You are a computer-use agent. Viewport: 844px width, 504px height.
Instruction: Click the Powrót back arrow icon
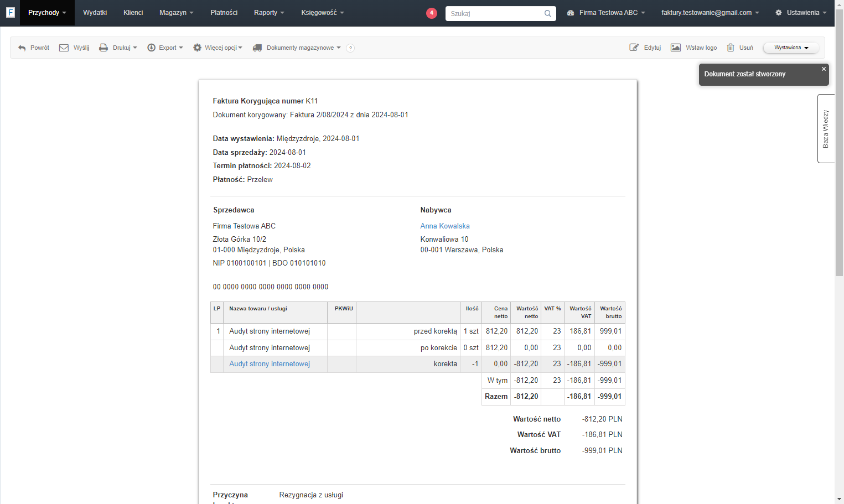(x=22, y=48)
